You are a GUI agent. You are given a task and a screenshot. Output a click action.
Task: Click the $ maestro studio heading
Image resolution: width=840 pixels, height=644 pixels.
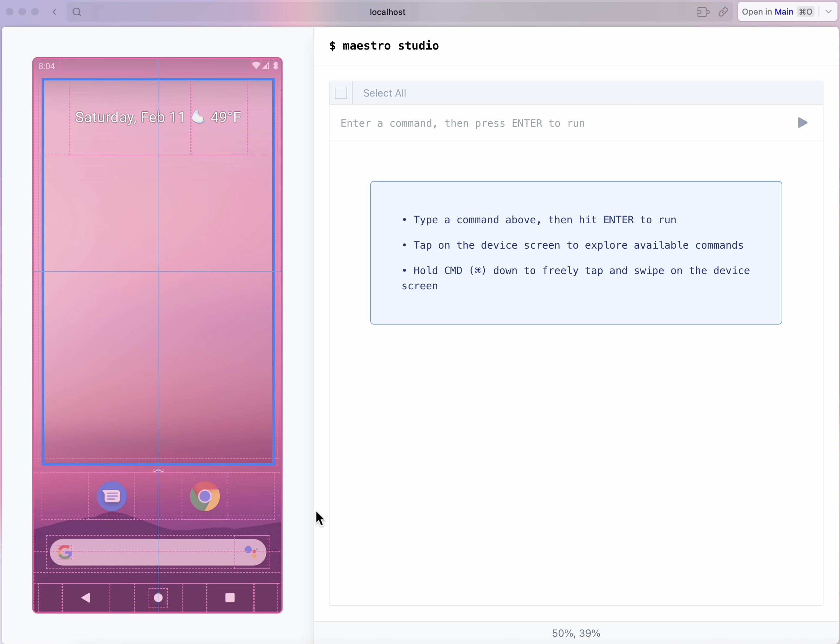click(x=384, y=46)
